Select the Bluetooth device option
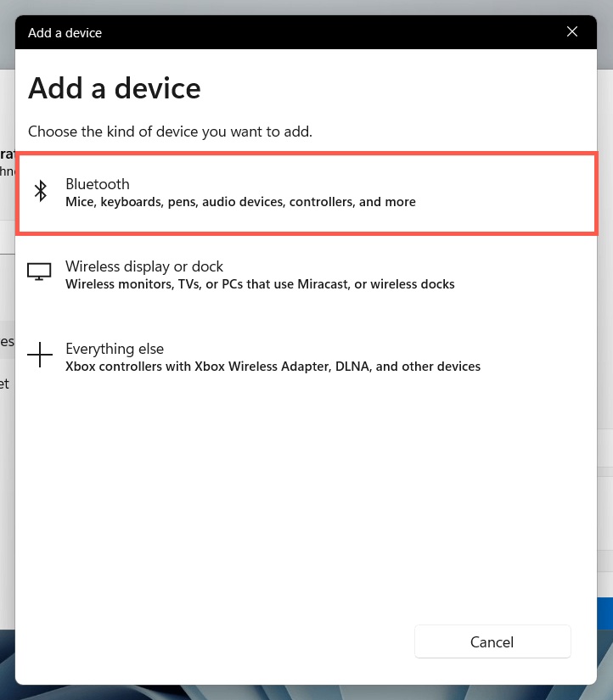Image resolution: width=613 pixels, height=700 pixels. click(x=306, y=193)
